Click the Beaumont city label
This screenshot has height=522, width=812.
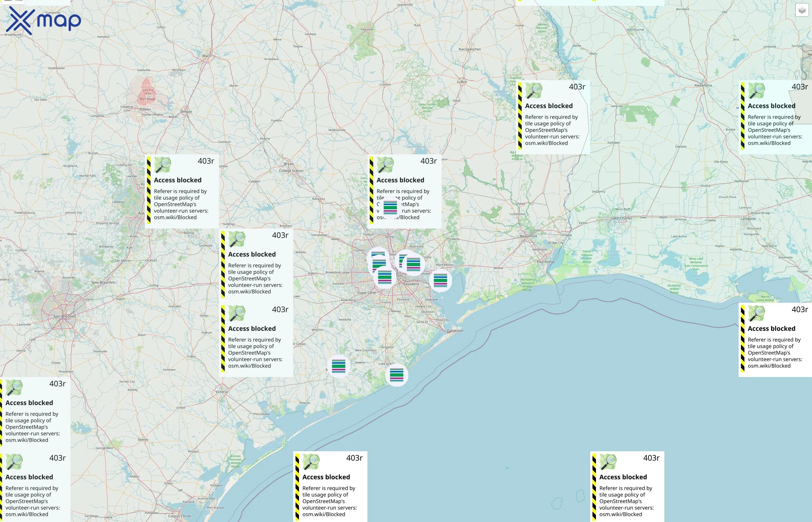click(x=528, y=236)
